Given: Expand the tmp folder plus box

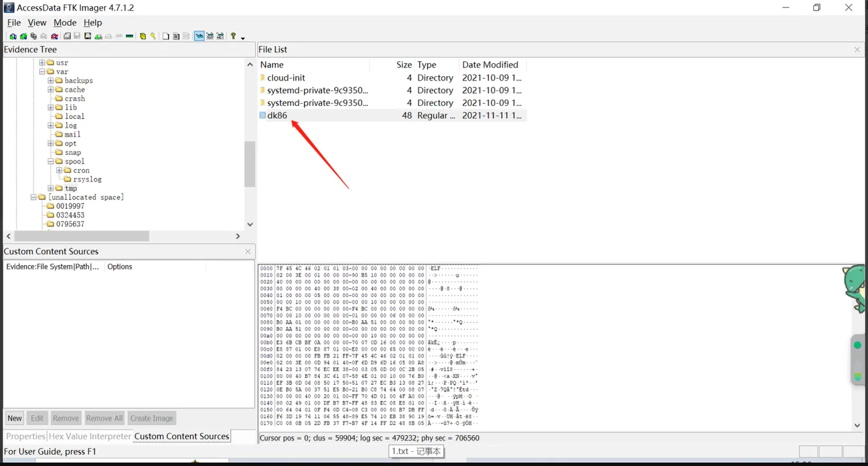Looking at the screenshot, I should tap(51, 188).
